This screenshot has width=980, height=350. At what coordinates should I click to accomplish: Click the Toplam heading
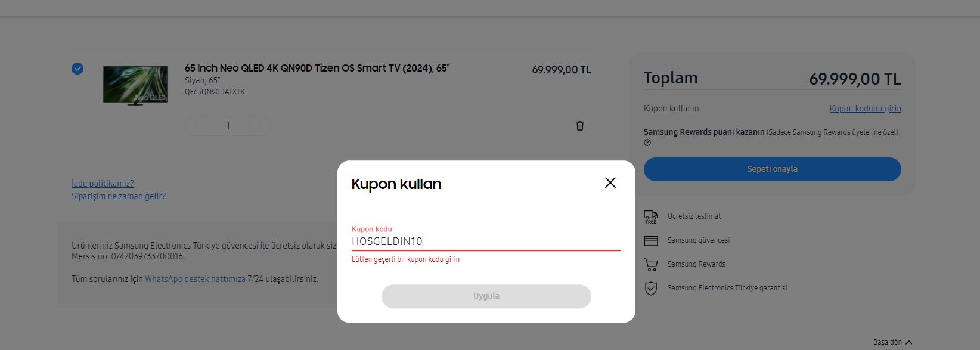pyautogui.click(x=671, y=78)
